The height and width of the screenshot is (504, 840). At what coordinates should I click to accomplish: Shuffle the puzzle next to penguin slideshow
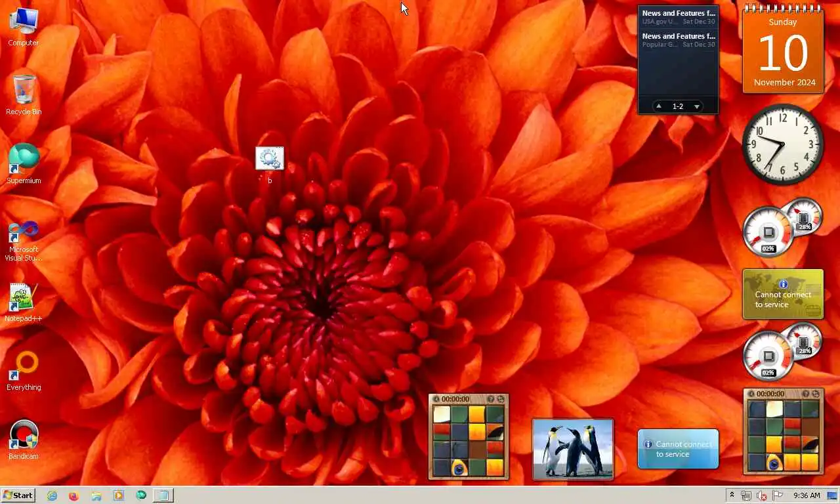501,399
